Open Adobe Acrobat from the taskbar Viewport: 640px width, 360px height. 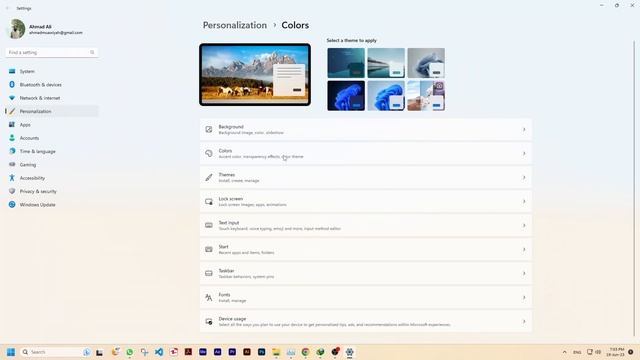[188, 352]
